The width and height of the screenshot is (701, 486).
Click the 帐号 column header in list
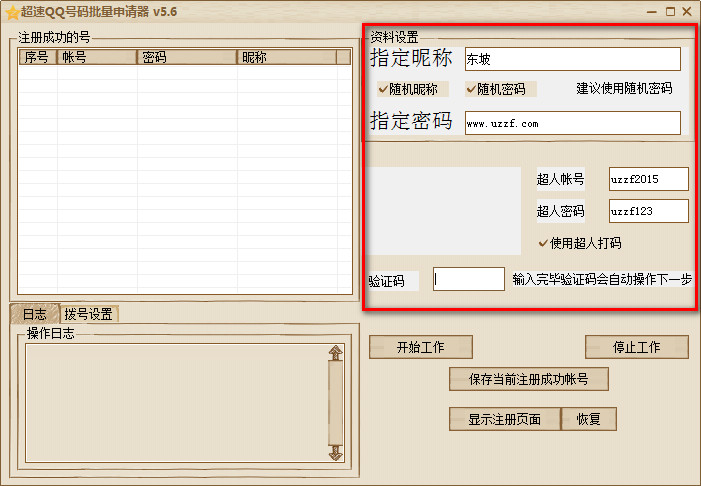tap(96, 58)
